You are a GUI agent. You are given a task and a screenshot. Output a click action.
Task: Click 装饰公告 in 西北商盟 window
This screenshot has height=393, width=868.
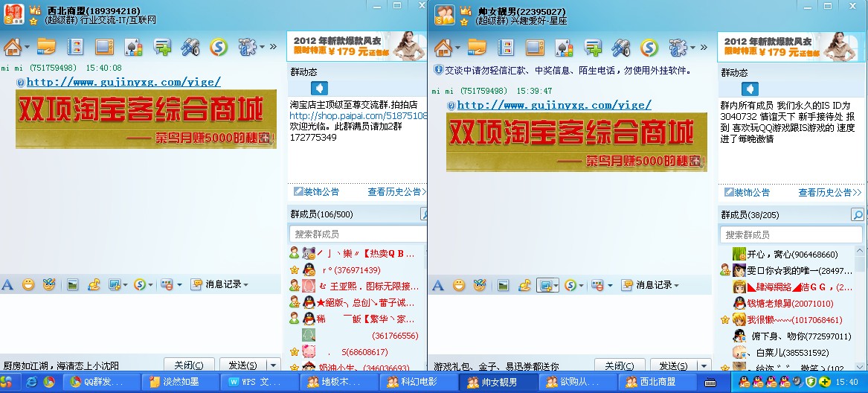click(x=317, y=192)
